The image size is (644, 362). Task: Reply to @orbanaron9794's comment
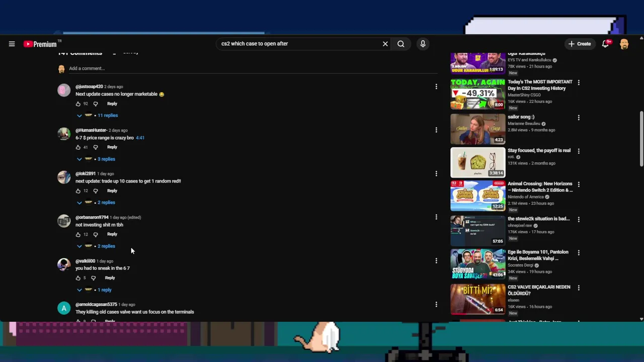click(112, 234)
